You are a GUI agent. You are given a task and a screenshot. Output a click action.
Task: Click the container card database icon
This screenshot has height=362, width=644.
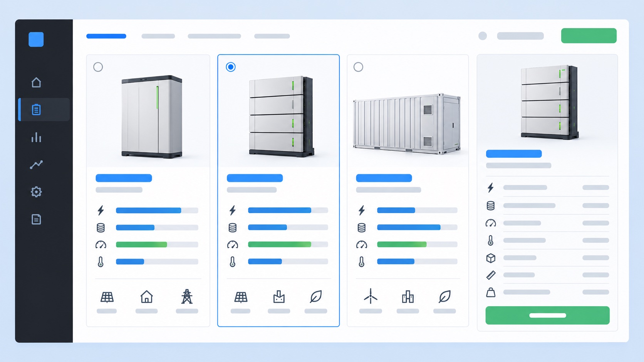point(361,228)
